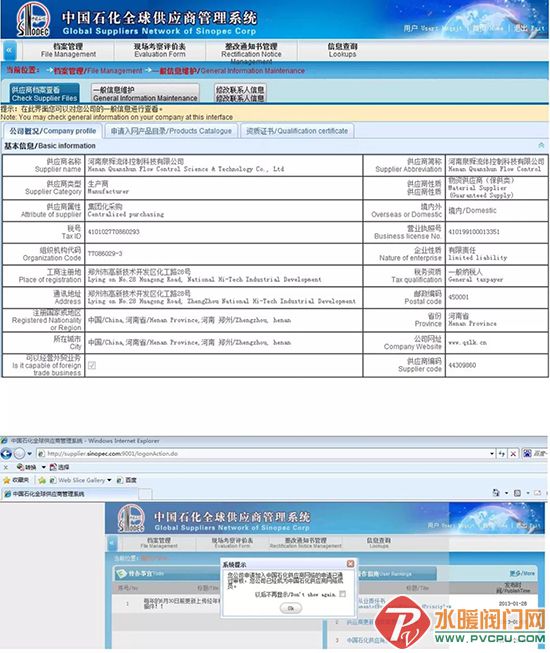Select the Check Supplier Files button
The width and height of the screenshot is (550, 653).
point(45,94)
